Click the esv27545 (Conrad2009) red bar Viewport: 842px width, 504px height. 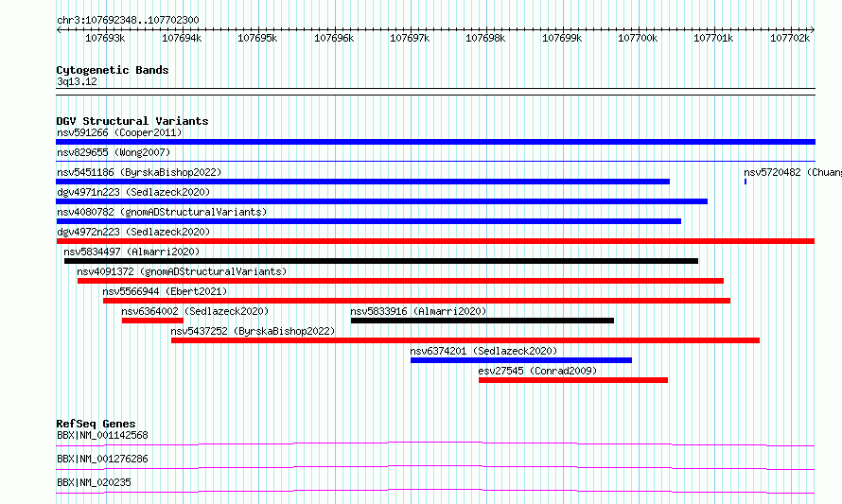[573, 380]
